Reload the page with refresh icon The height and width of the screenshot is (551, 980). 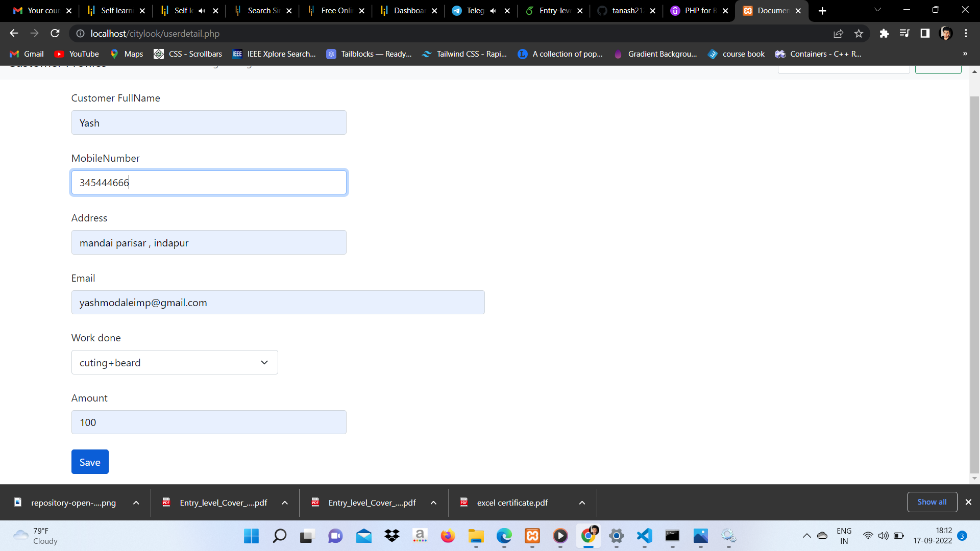point(55,33)
